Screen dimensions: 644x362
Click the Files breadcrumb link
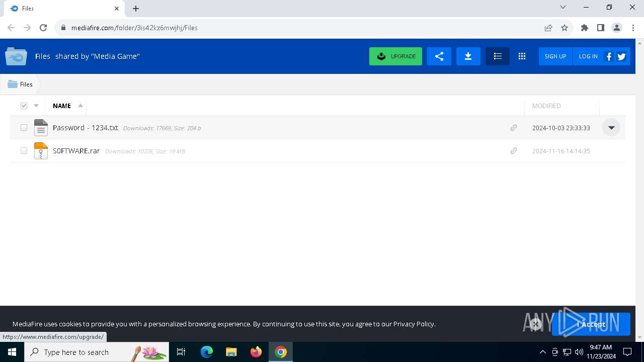point(26,84)
